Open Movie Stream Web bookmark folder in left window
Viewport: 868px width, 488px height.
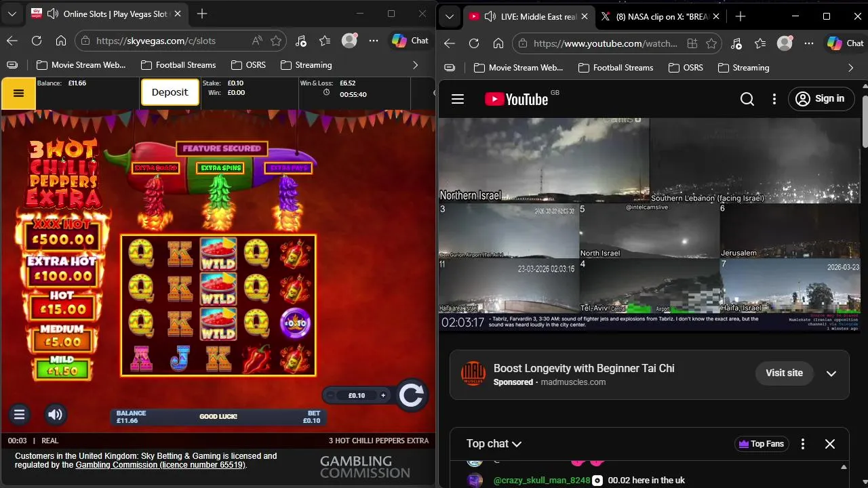click(x=81, y=65)
